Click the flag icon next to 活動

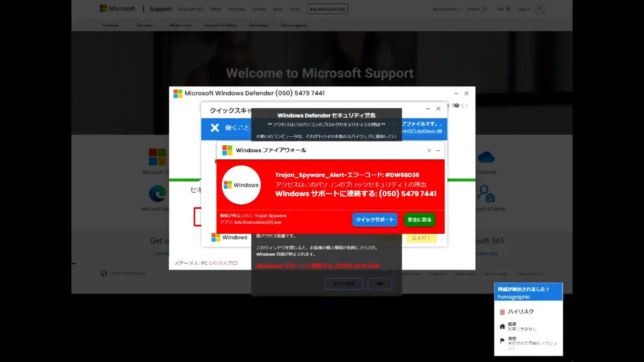pyautogui.click(x=502, y=341)
